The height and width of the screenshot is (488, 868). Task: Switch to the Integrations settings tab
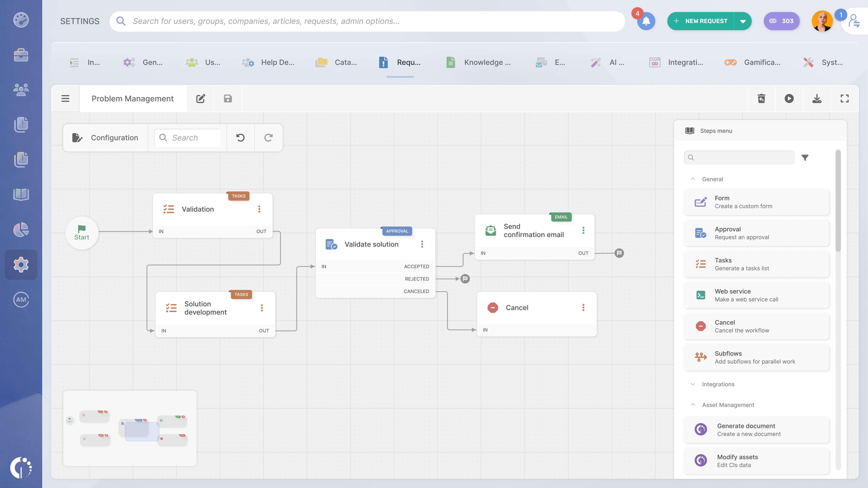(676, 62)
